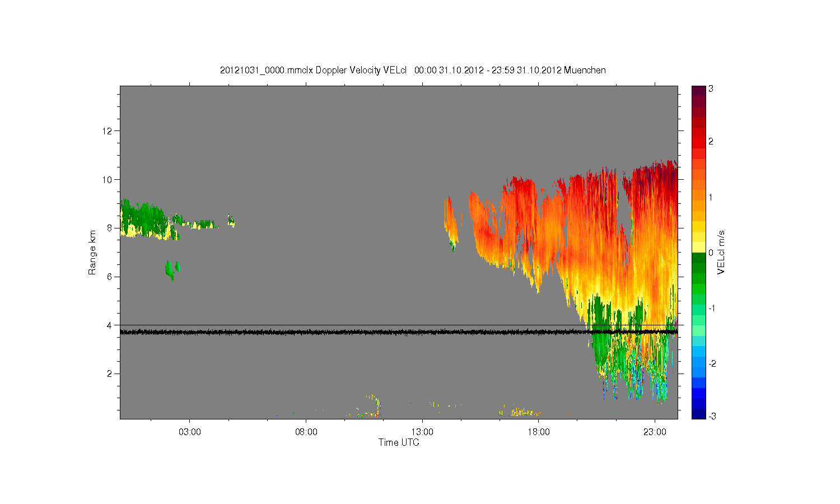Click the plot title text at top

413,70
